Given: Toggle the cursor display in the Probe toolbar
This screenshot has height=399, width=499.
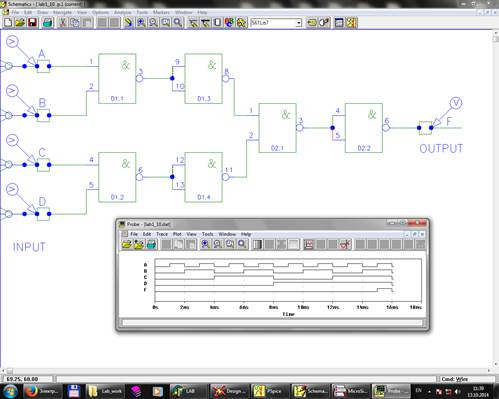Looking at the screenshot, I should [x=309, y=244].
